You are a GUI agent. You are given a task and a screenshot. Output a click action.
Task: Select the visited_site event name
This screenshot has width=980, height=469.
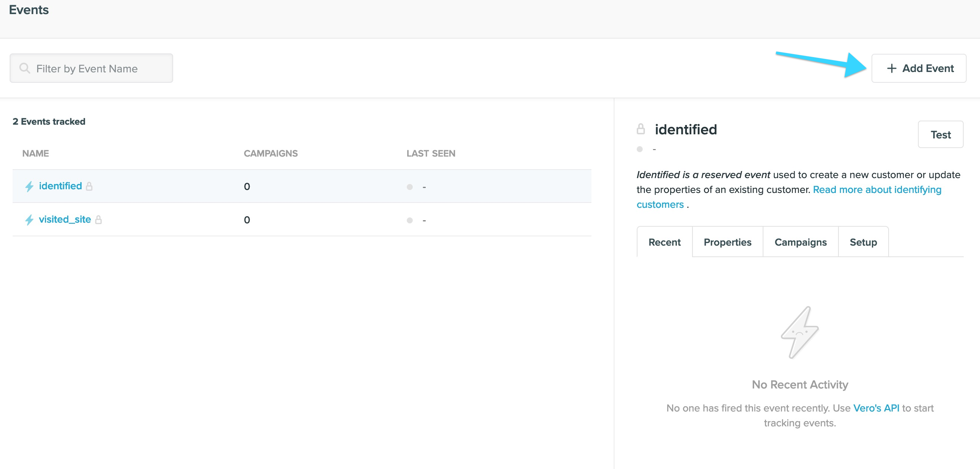[65, 219]
